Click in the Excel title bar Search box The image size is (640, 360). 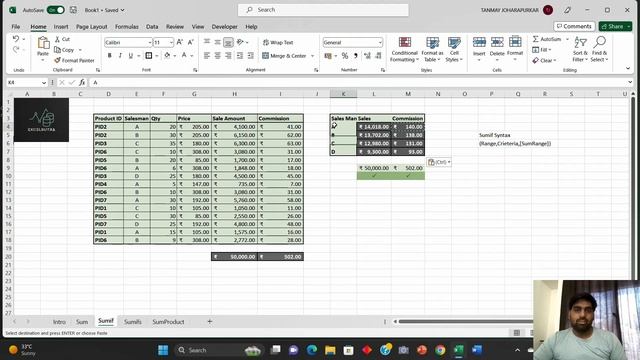coord(323,10)
